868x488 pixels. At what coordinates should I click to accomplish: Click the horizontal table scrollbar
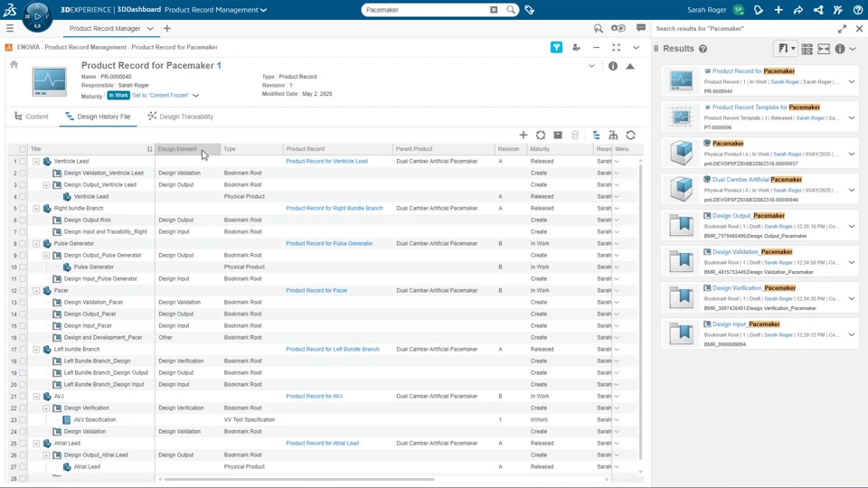299,479
